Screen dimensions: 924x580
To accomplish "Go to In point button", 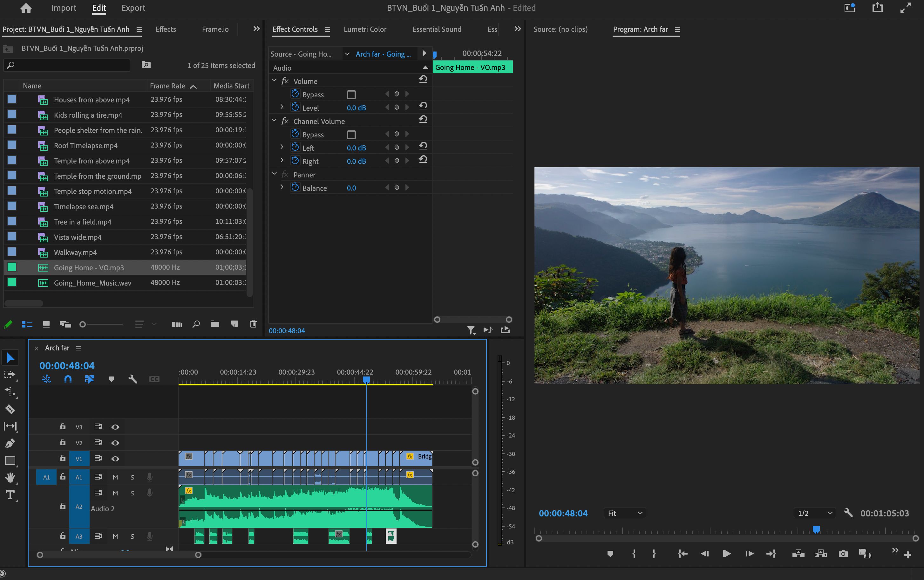I will pyautogui.click(x=683, y=554).
